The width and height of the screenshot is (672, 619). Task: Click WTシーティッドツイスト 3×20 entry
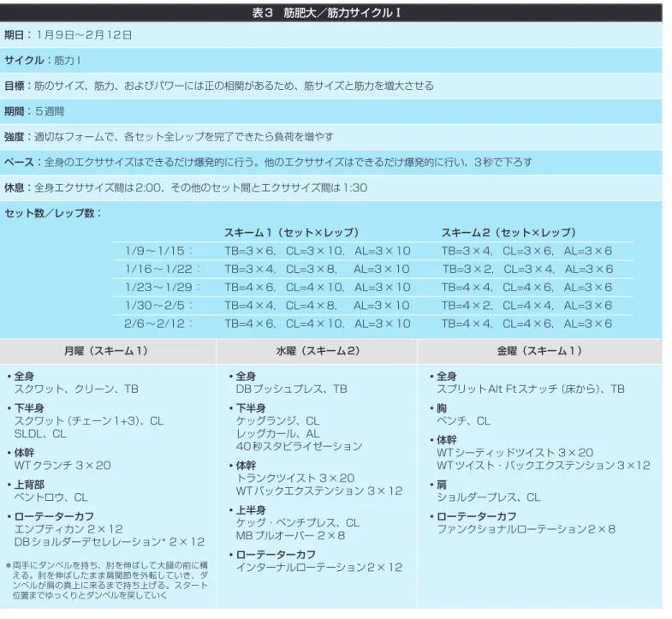coord(515,453)
